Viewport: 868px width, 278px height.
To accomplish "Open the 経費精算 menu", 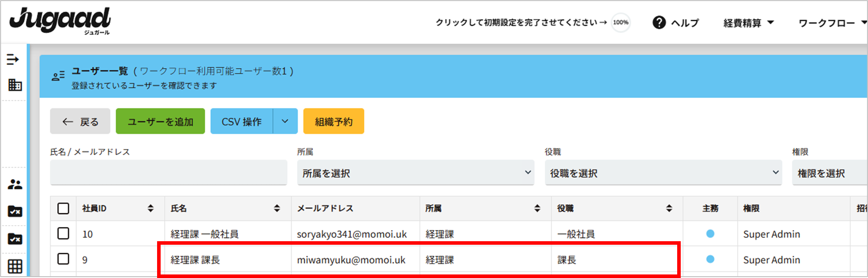I will pos(748,23).
